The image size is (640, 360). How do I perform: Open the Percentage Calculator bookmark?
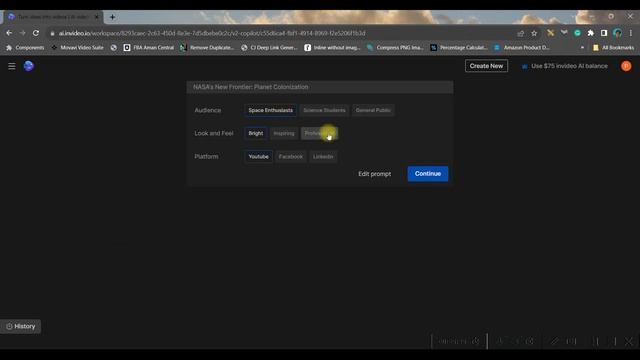click(459, 48)
